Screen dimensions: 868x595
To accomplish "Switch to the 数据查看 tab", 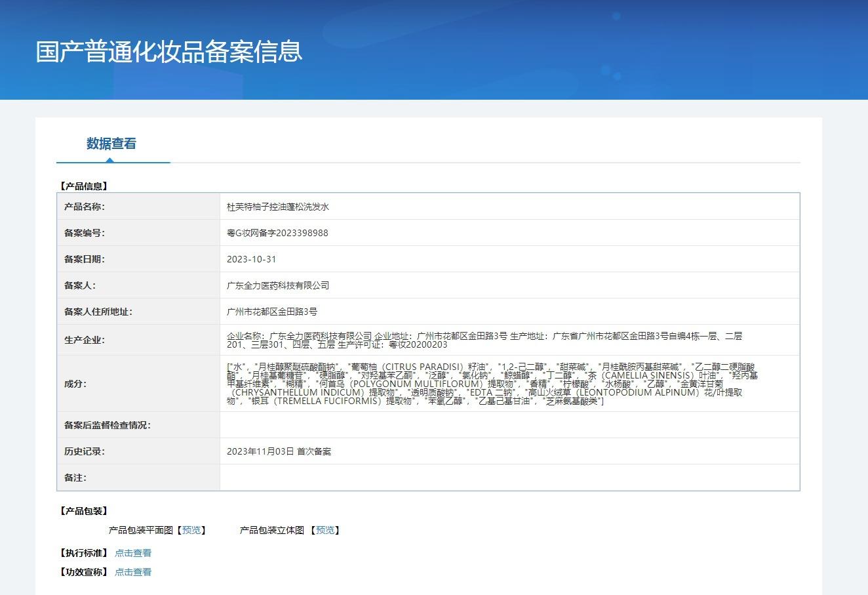I will 111,144.
